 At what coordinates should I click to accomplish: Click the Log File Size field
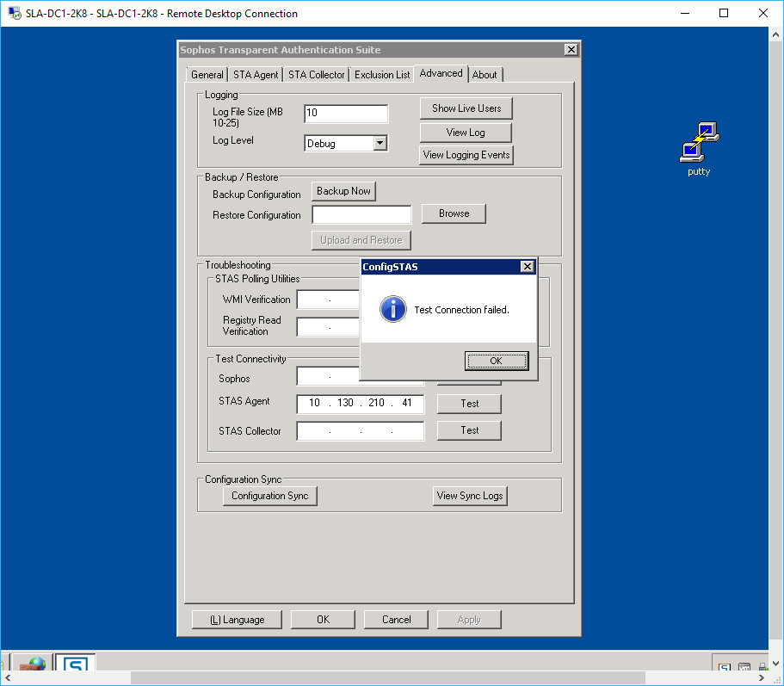coord(346,113)
